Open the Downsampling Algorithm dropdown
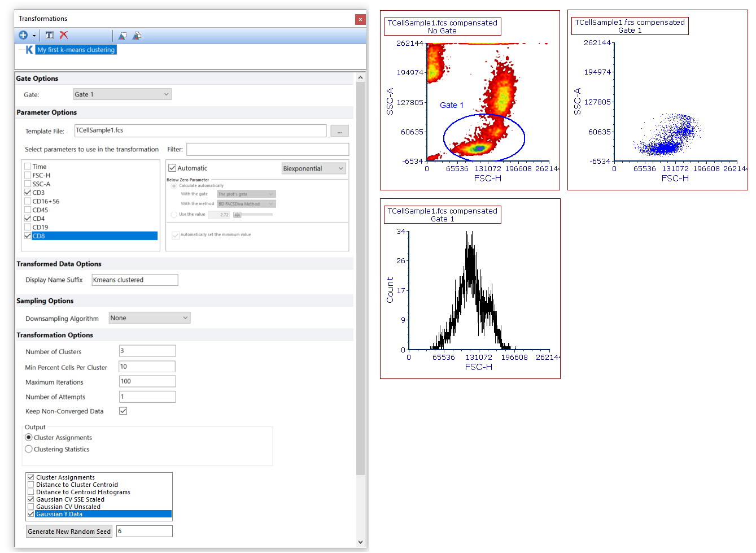This screenshot has height=553, width=756. click(x=150, y=318)
